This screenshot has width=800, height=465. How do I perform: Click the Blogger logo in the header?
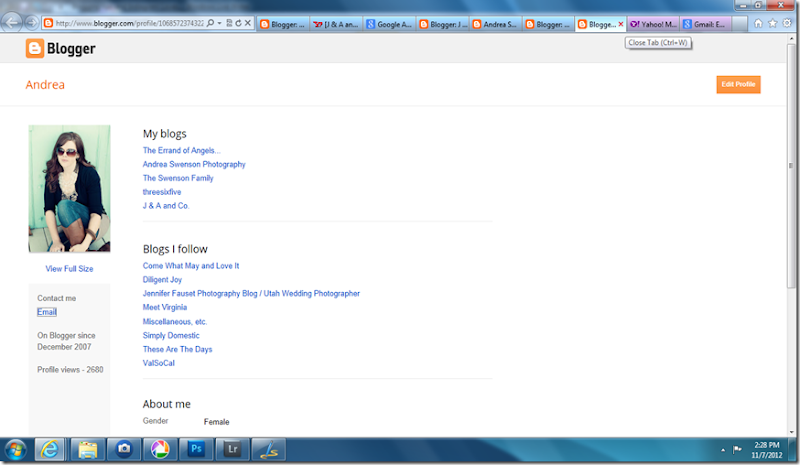pos(61,48)
